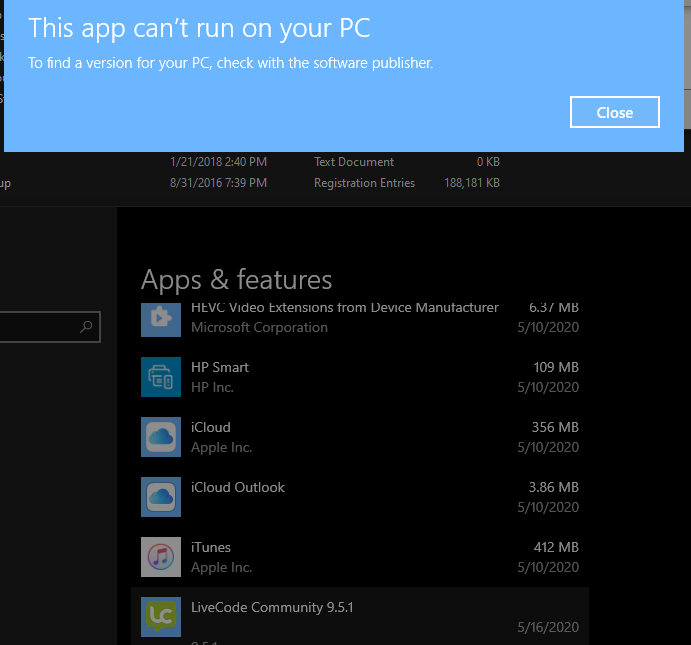Focus the apps search input field
The height and width of the screenshot is (645, 691).
click(40, 327)
